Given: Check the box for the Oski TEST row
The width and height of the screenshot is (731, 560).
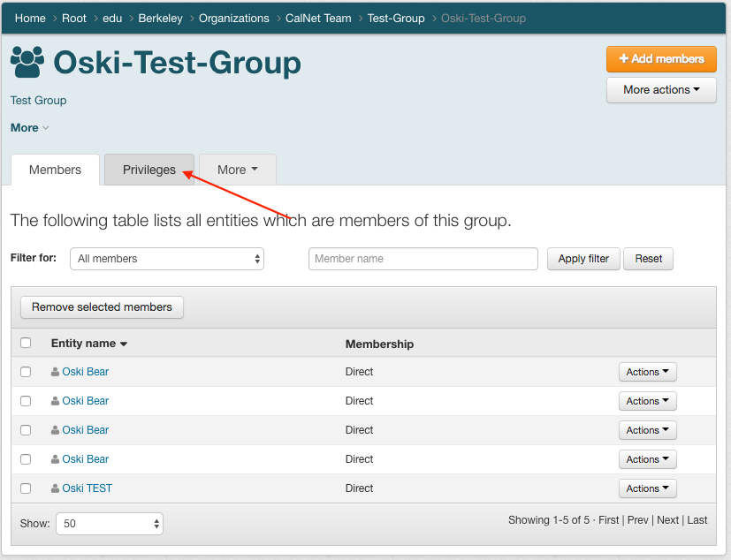Looking at the screenshot, I should tap(26, 488).
